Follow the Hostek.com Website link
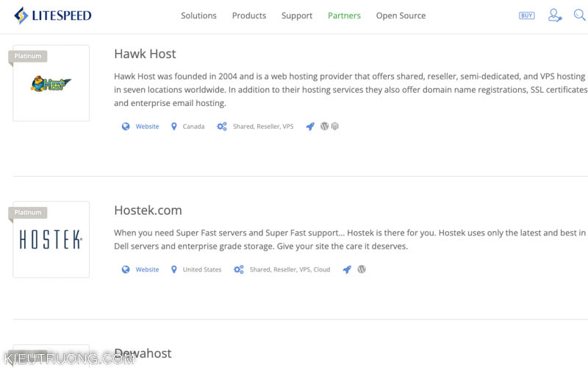This screenshot has width=588, height=368. tap(148, 269)
